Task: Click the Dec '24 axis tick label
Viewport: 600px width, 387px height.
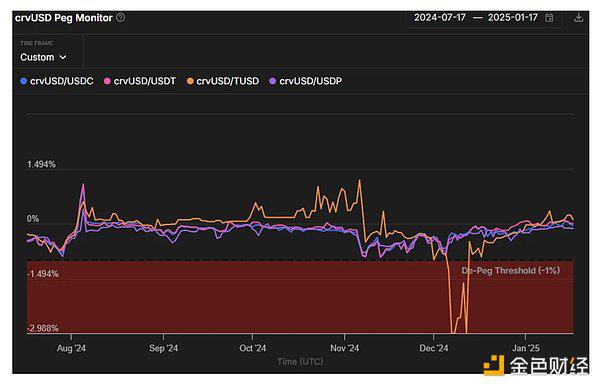Action: point(434,348)
